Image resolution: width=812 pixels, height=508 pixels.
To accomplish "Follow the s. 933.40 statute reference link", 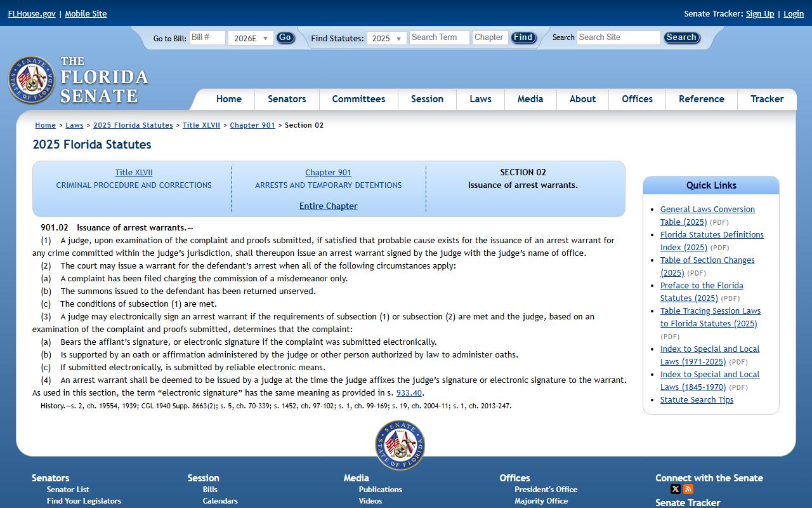I will [409, 392].
